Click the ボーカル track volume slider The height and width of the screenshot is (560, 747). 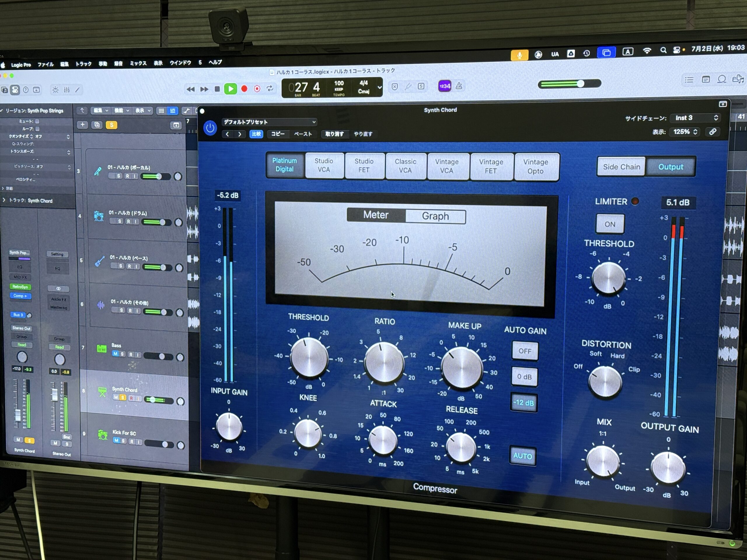156,176
